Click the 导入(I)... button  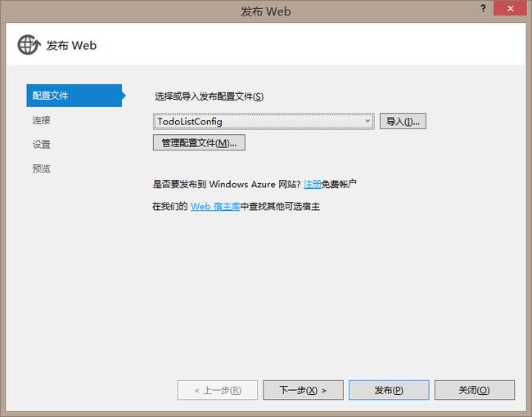point(403,121)
